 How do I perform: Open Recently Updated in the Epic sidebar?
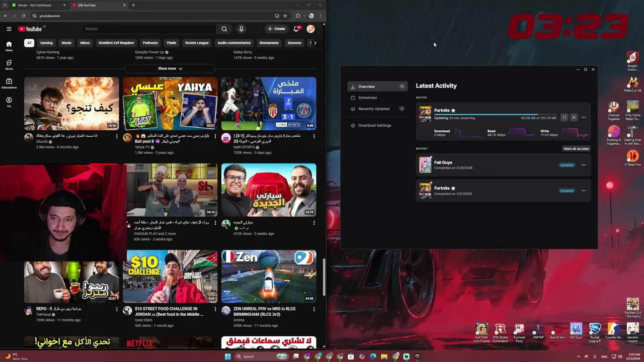pos(377,109)
